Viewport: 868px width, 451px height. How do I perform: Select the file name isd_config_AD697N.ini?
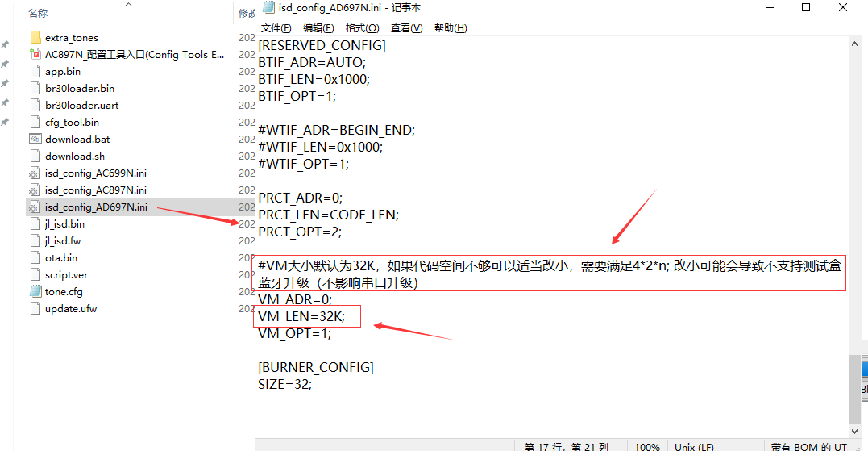[97, 207]
